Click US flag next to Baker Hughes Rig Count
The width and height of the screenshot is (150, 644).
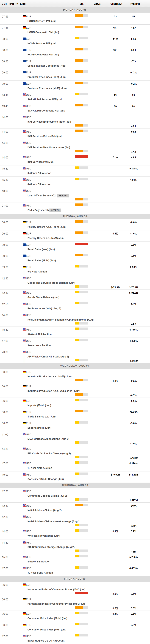pyautogui.click(x=24, y=636)
